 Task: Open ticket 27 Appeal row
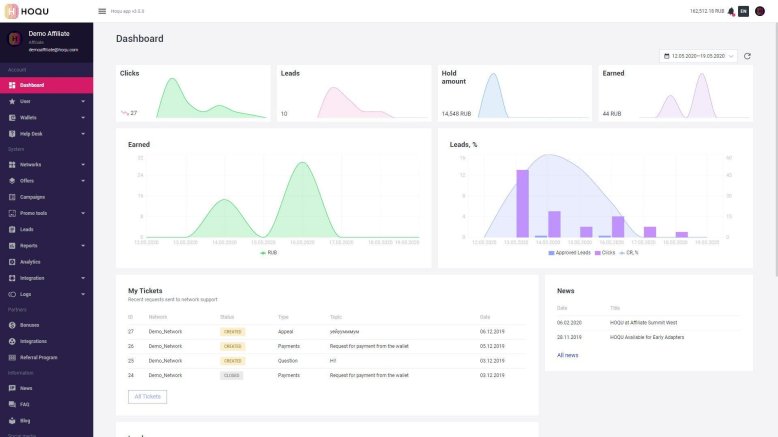(x=326, y=332)
